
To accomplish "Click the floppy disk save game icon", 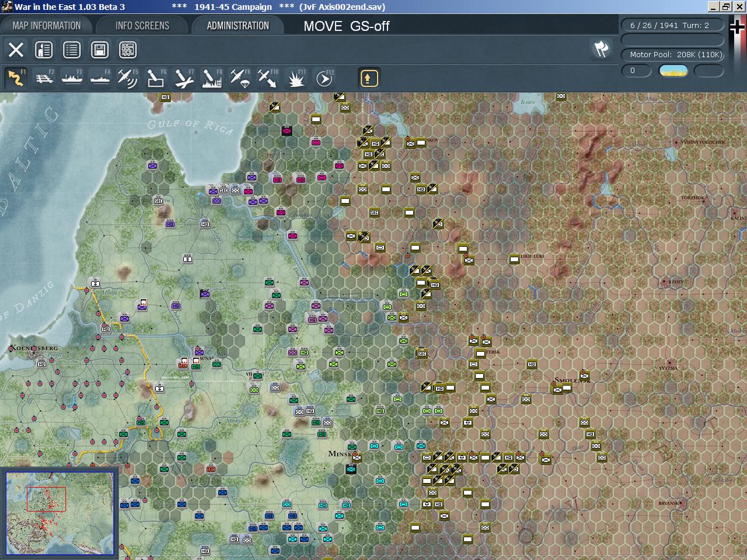I will click(100, 50).
